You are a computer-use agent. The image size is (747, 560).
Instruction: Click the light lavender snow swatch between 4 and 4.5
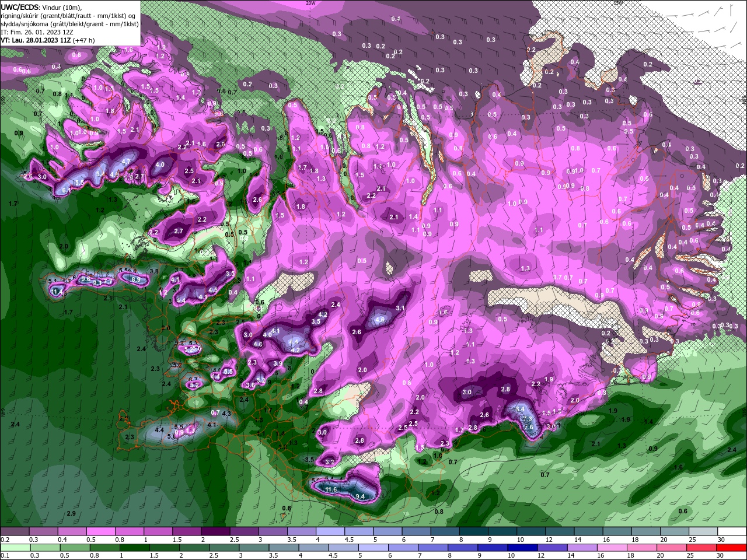[x=330, y=531]
